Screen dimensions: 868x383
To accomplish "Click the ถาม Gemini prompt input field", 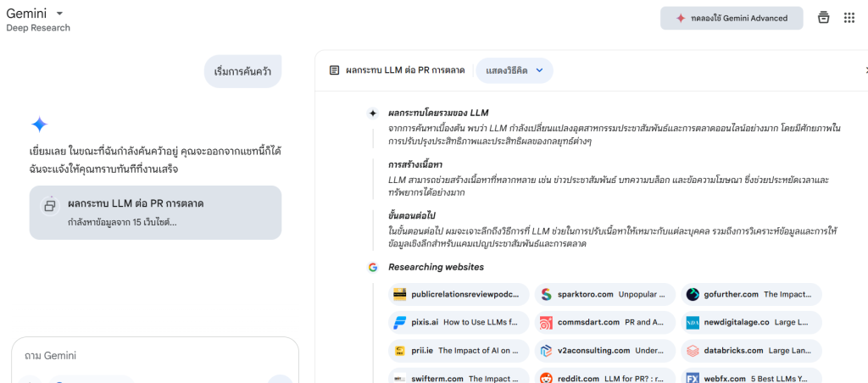I will tap(154, 356).
